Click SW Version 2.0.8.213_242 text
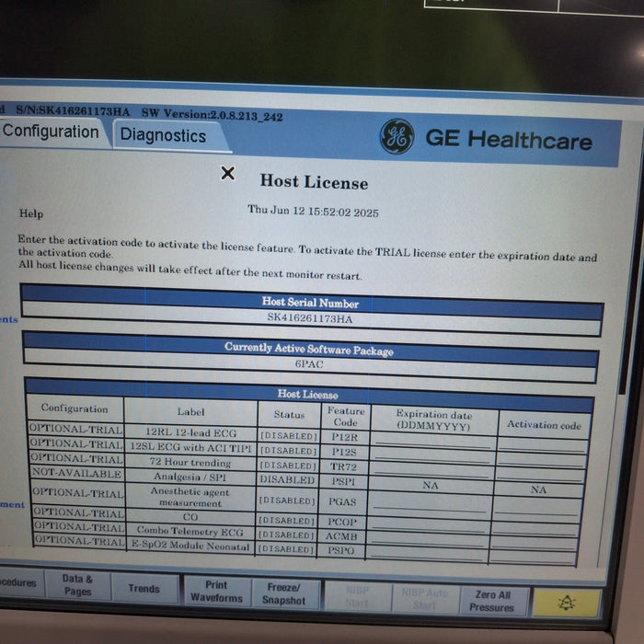The width and height of the screenshot is (644, 644). coord(212,115)
